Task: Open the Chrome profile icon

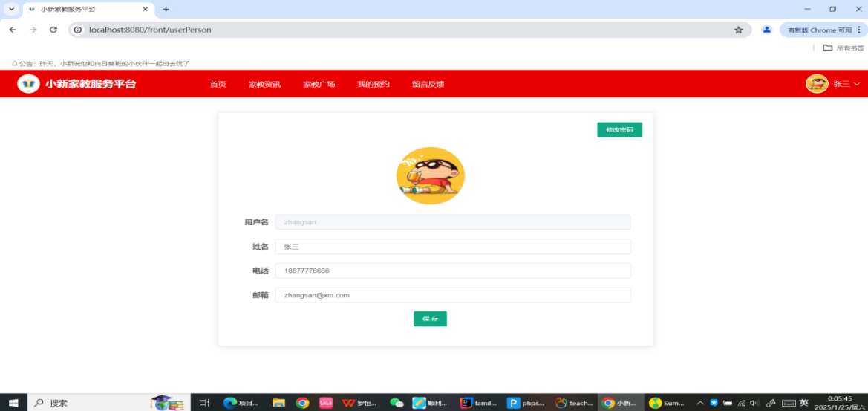Action: 767,30
